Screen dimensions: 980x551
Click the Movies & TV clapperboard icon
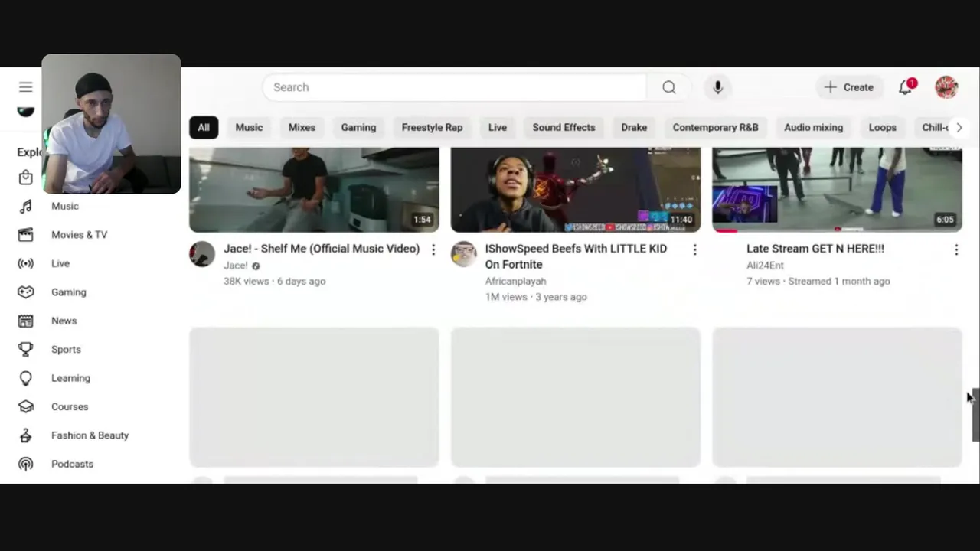(25, 235)
